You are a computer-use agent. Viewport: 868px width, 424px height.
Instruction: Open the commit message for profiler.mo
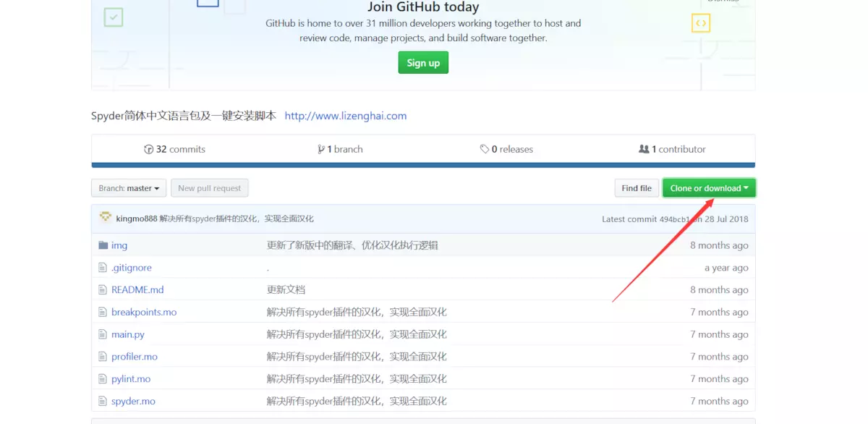pyautogui.click(x=357, y=357)
